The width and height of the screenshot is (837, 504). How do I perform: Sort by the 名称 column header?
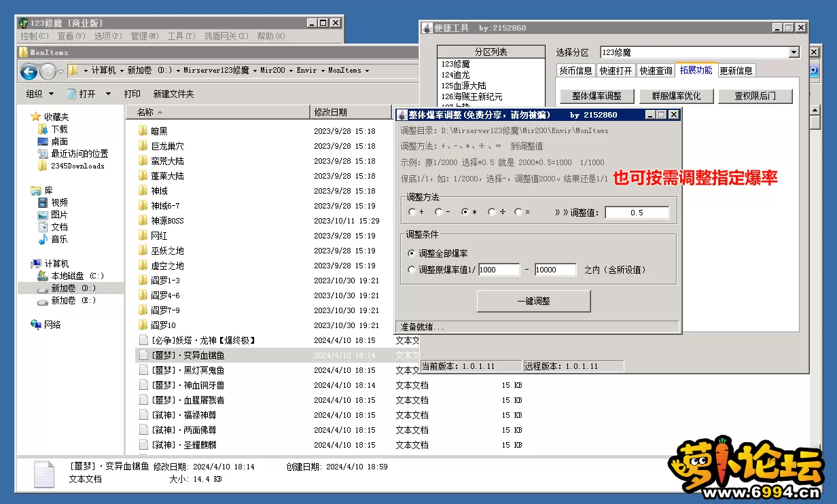click(217, 112)
